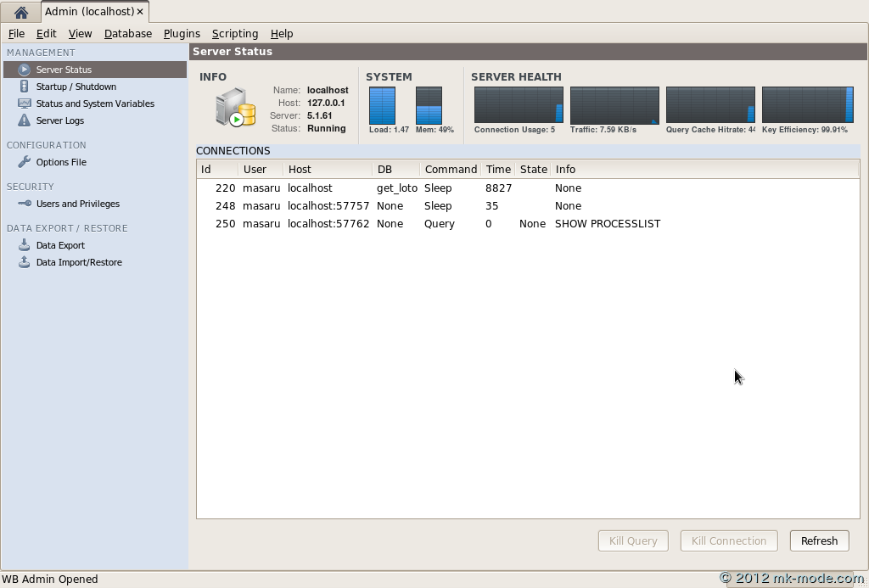Click the Options File wrench icon
The width and height of the screenshot is (869, 588).
coord(25,162)
